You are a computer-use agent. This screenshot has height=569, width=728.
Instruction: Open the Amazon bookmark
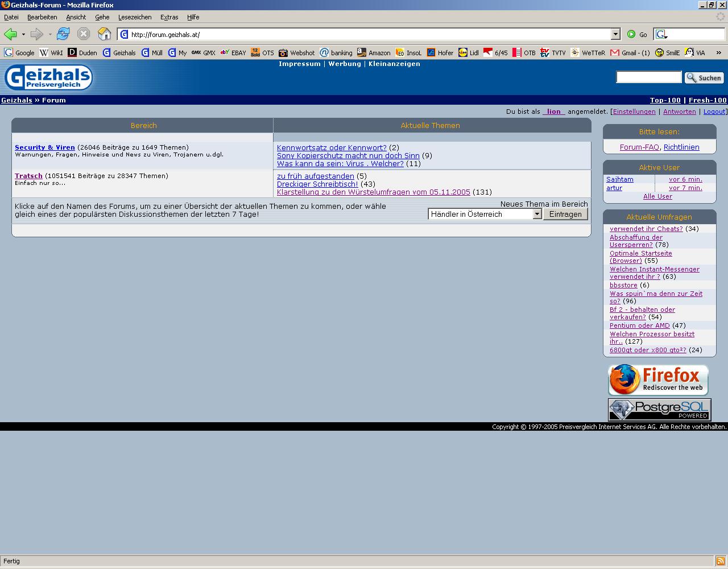click(374, 53)
